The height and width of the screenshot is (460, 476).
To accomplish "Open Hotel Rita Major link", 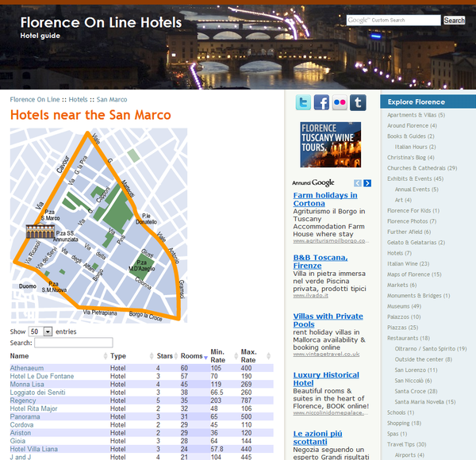I will [x=33, y=408].
